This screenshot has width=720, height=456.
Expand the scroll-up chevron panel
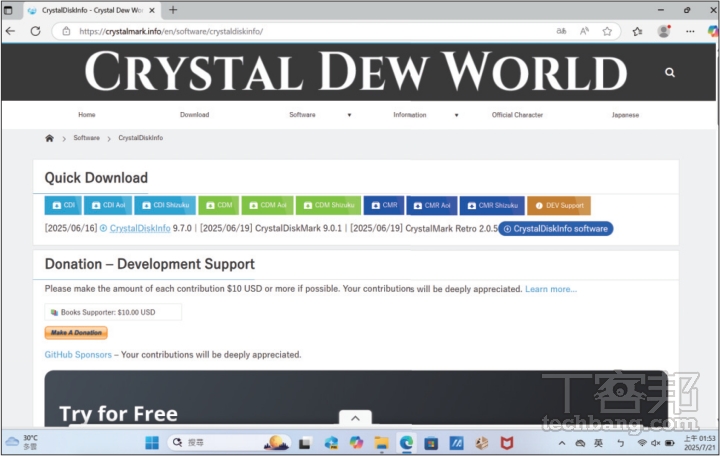pos(355,417)
